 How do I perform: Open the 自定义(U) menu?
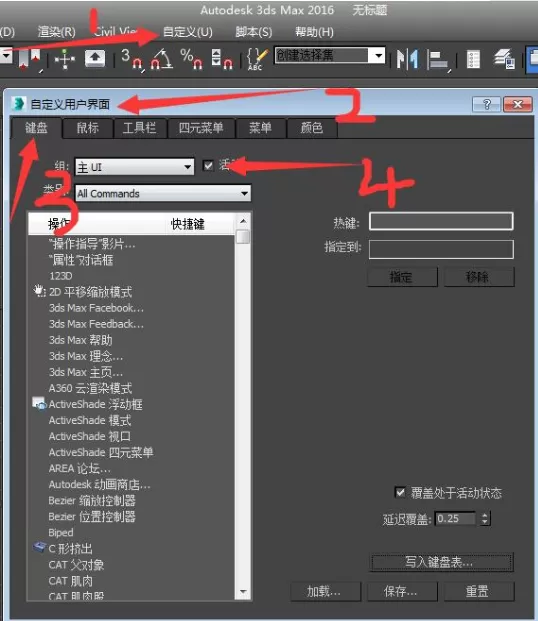click(188, 32)
